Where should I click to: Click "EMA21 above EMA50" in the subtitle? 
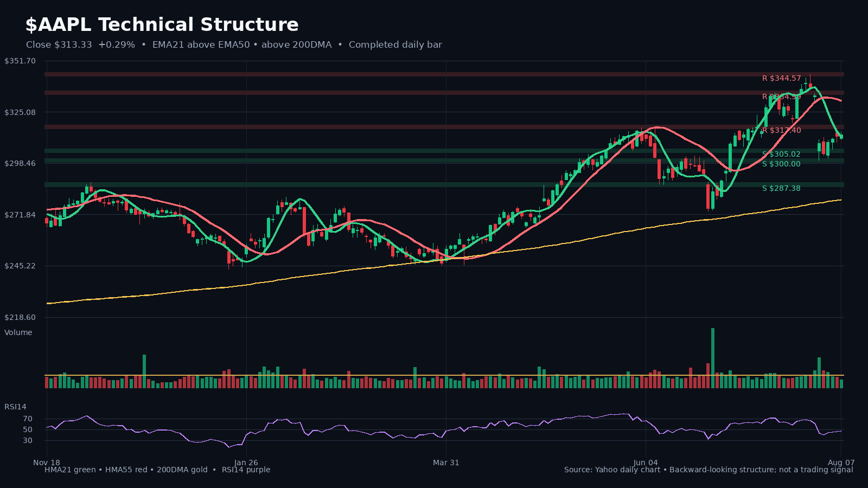pyautogui.click(x=201, y=45)
